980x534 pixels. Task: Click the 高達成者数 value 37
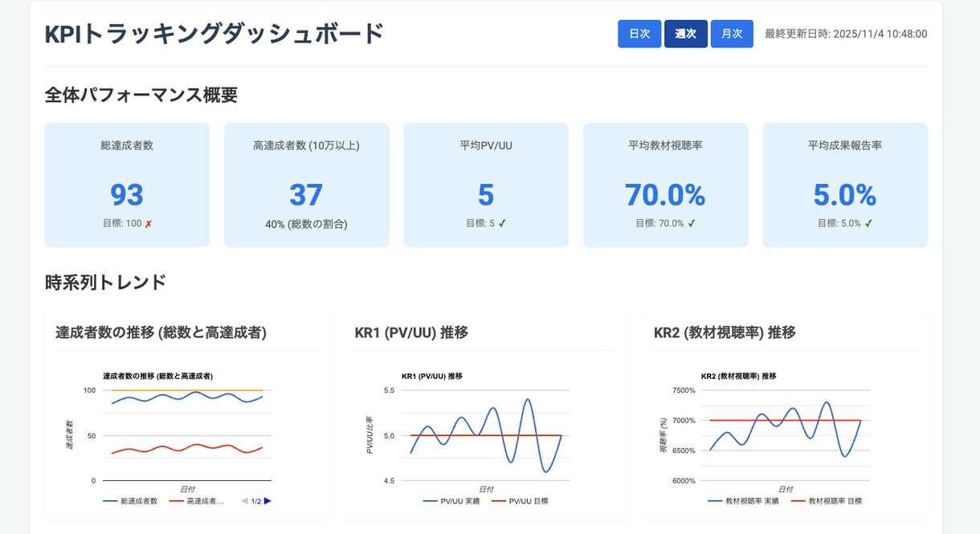click(x=306, y=194)
